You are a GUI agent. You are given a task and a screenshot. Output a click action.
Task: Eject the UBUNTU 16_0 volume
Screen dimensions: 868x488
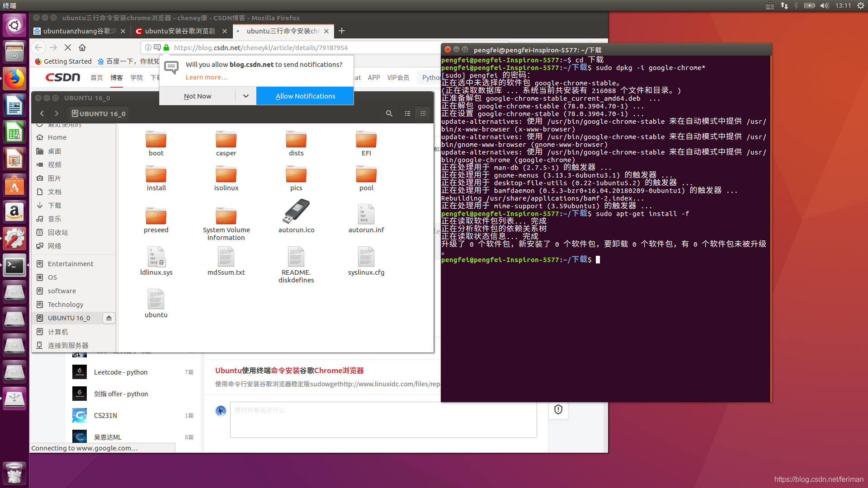pyautogui.click(x=109, y=318)
